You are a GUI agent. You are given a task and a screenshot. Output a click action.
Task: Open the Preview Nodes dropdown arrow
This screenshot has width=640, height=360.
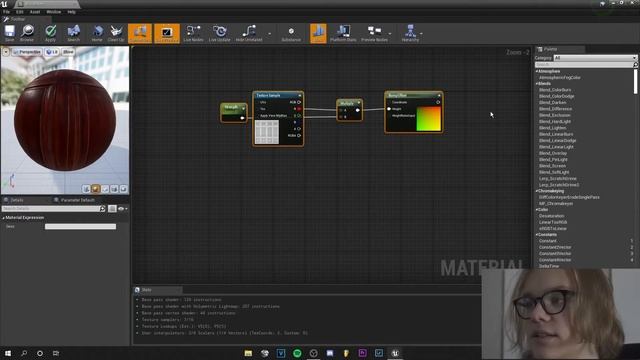[390, 33]
